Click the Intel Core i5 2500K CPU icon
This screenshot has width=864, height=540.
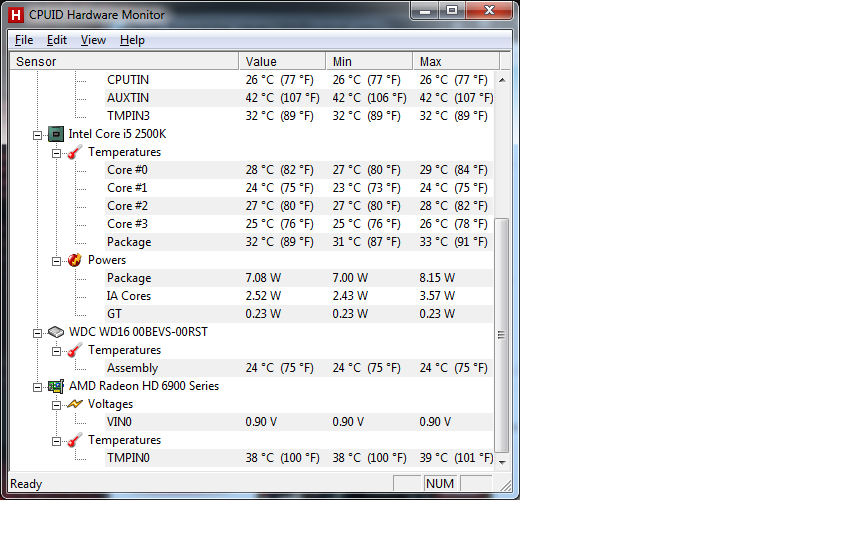[56, 134]
